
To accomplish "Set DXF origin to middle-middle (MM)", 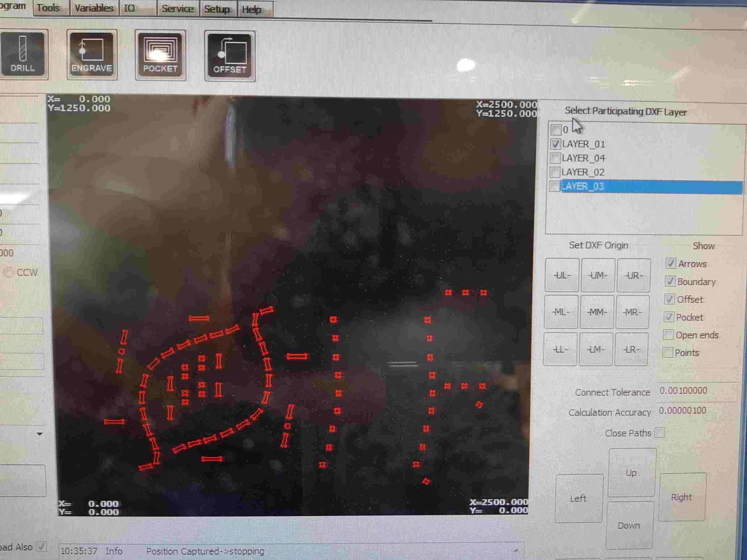I will click(597, 312).
